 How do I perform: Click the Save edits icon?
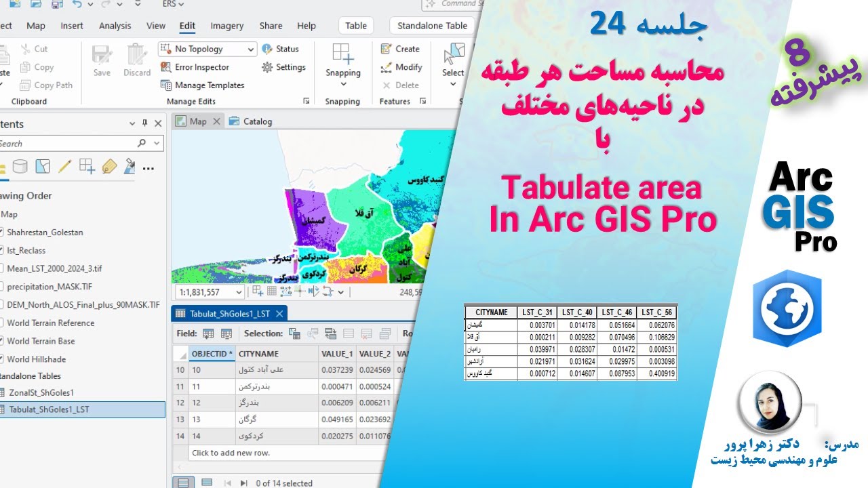pos(102,55)
